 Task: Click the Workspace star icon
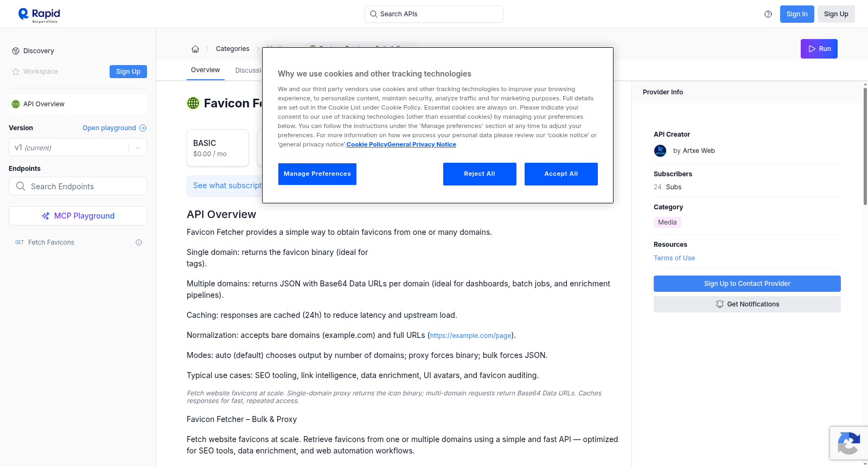pyautogui.click(x=16, y=72)
